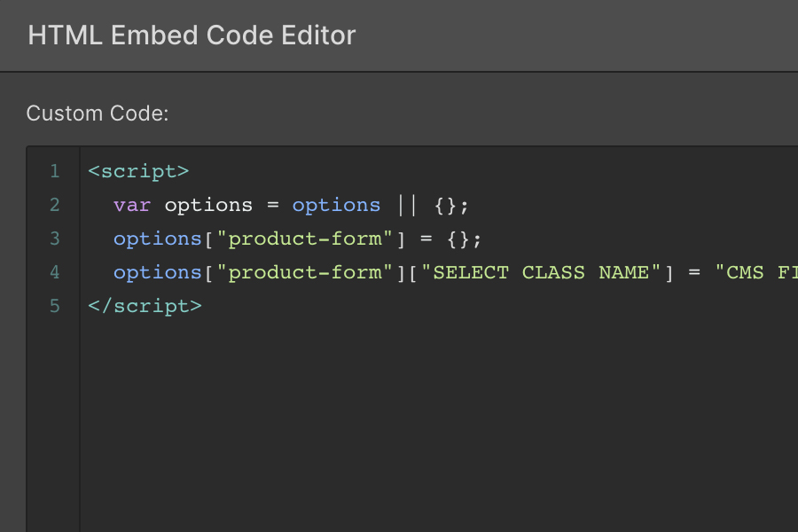The height and width of the screenshot is (532, 798).
Task: Click the "product-form" string on line 4
Action: [x=305, y=272]
